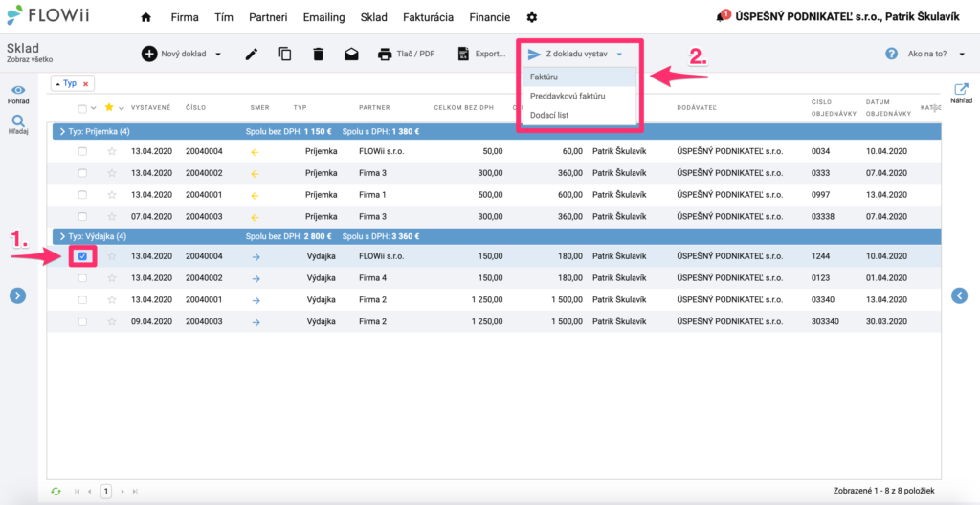Open the Nový doklad dropdown arrow
The width and height of the screenshot is (980, 505).
[218, 55]
